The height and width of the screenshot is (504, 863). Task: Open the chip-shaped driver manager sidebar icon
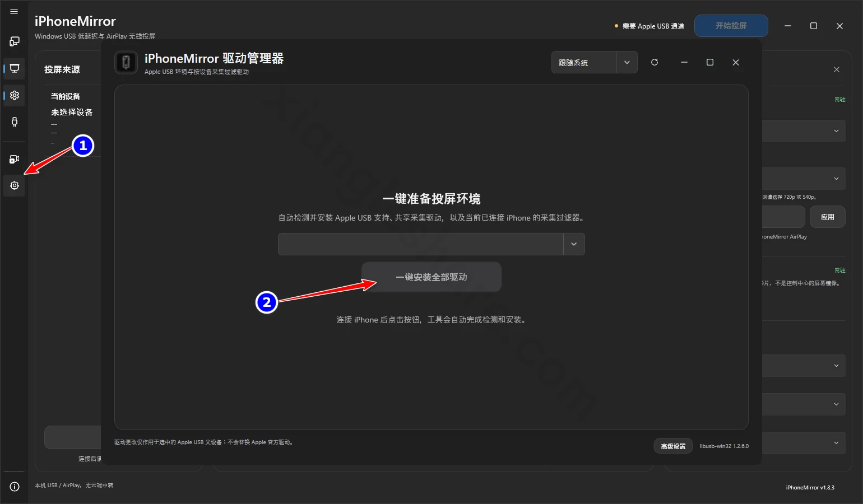(x=15, y=185)
